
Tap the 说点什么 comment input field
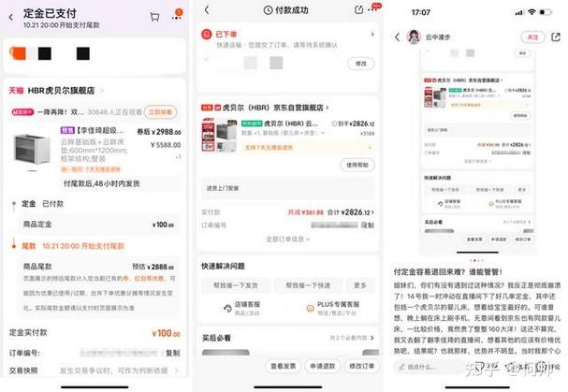[x=428, y=367]
